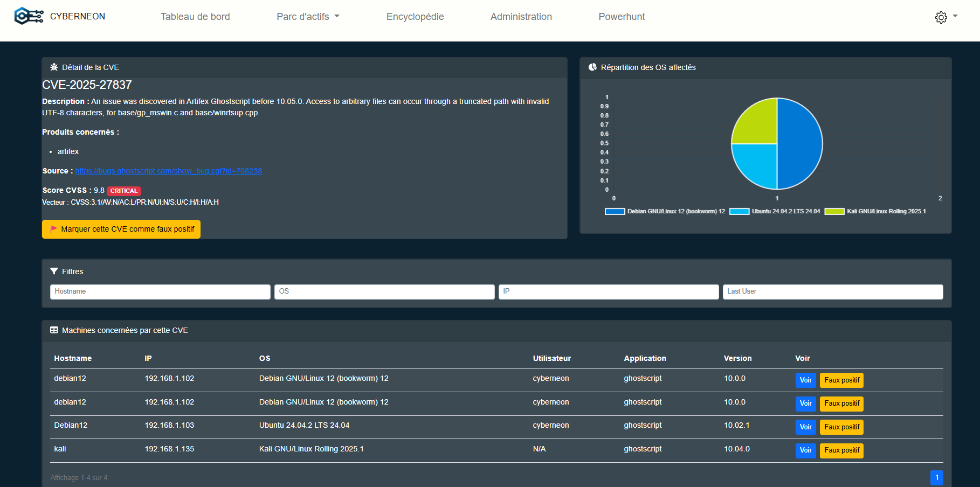Click the green Kali pie slice
980x487 pixels.
[759, 125]
